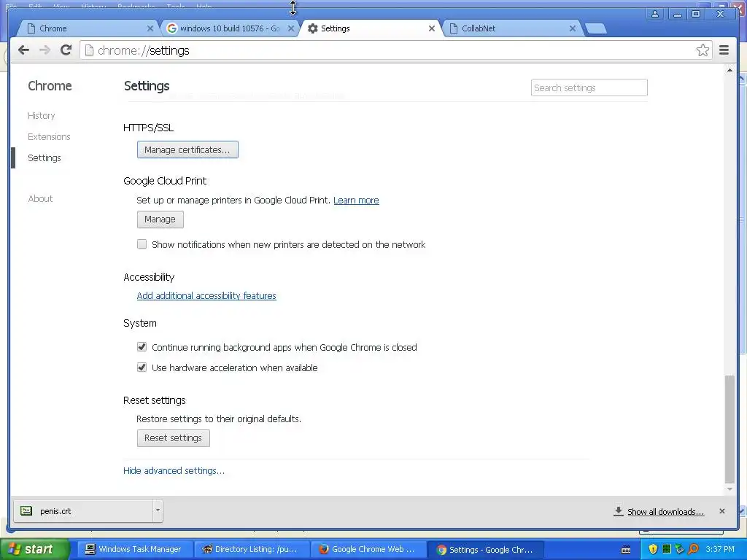
Task: Click the scrollbar down arrow
Action: [x=729, y=489]
